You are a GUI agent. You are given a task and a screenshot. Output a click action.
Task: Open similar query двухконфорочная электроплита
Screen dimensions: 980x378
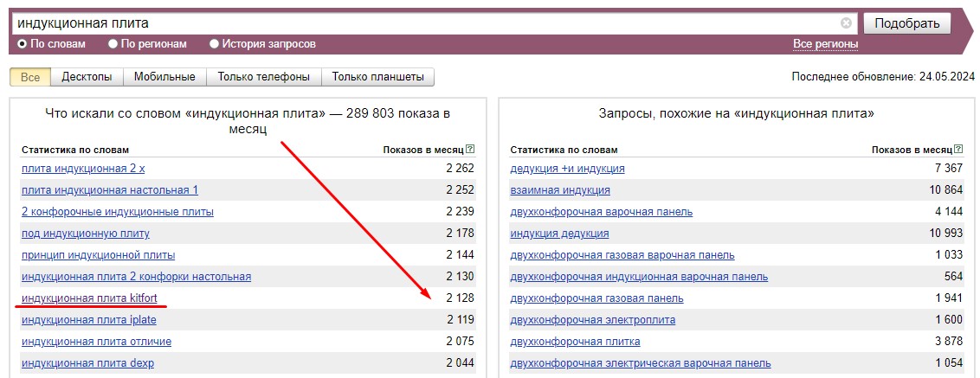(592, 320)
